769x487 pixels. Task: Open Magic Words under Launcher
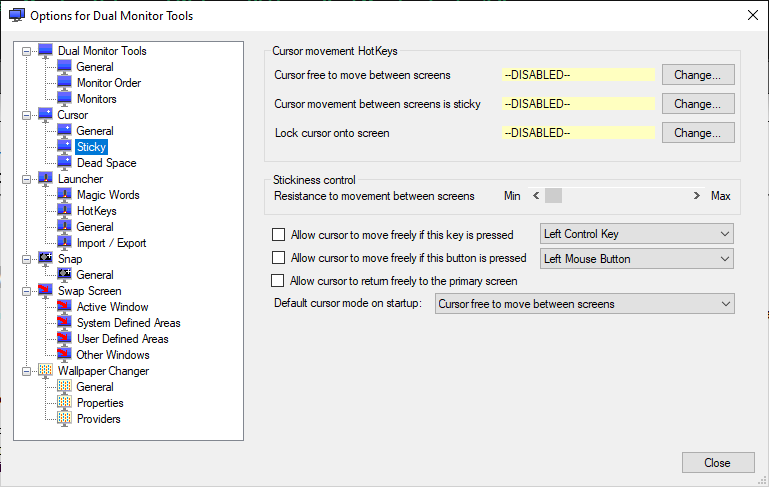point(108,195)
